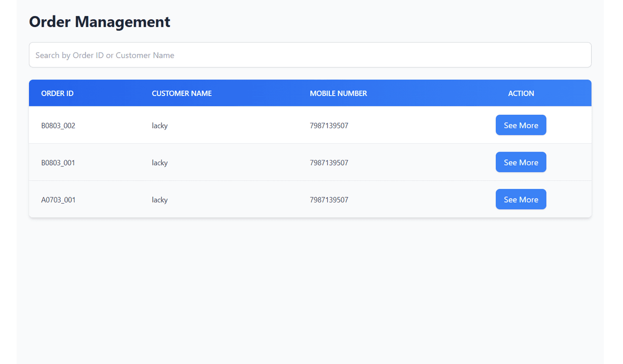Viewport: 623px width, 364px height.
Task: Select order ID B0803_002 in the table
Action: pyautogui.click(x=58, y=125)
